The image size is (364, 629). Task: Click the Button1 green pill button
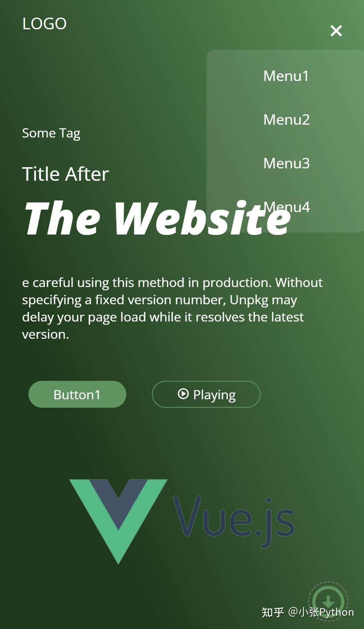(x=77, y=394)
